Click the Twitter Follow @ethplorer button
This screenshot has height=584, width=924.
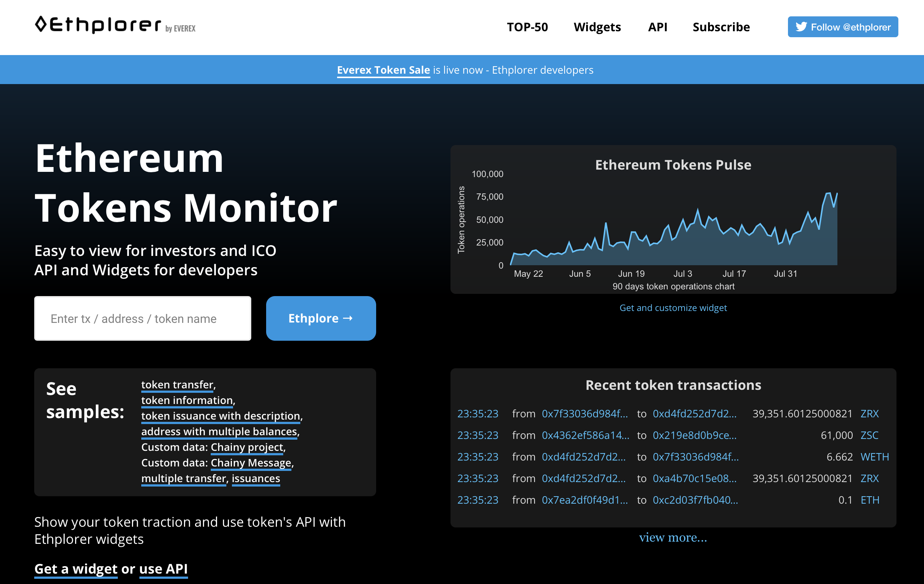pyautogui.click(x=843, y=27)
